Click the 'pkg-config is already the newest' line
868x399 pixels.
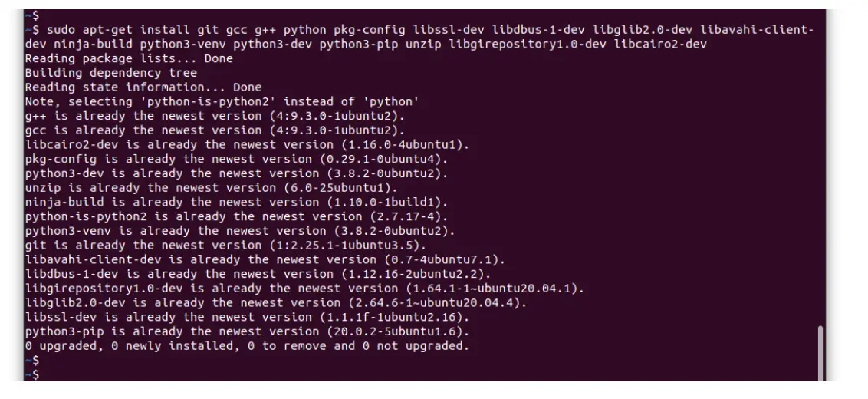pos(236,159)
